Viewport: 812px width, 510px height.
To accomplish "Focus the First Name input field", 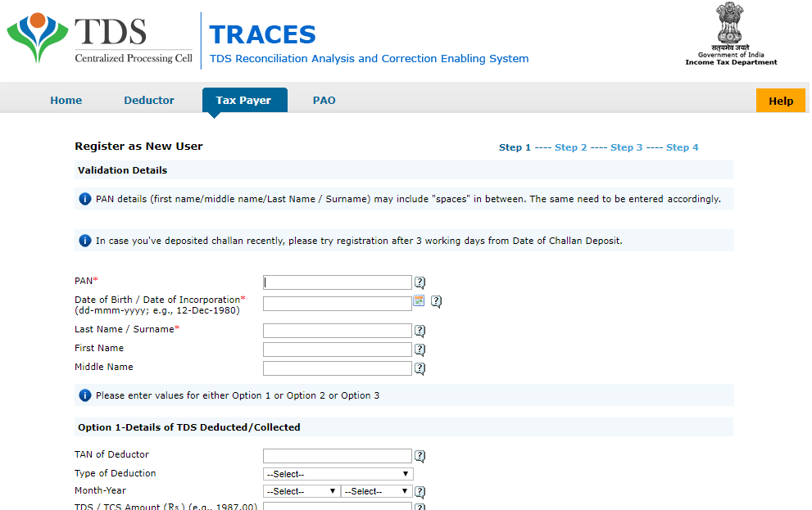I will coord(337,350).
